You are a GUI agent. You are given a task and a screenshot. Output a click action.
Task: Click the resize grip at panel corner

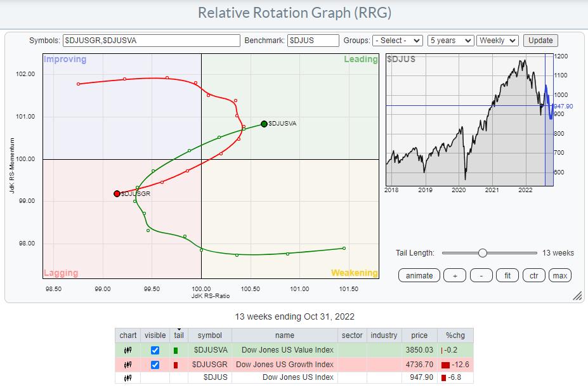tap(577, 296)
